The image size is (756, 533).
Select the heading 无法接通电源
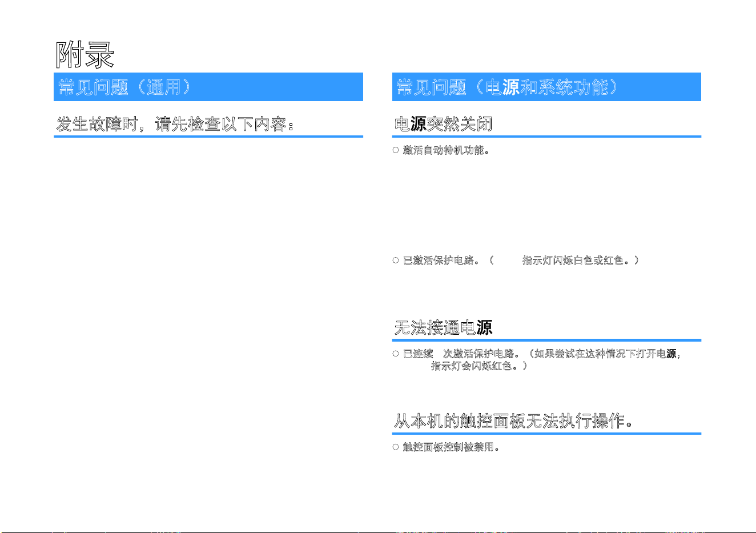[443, 327]
